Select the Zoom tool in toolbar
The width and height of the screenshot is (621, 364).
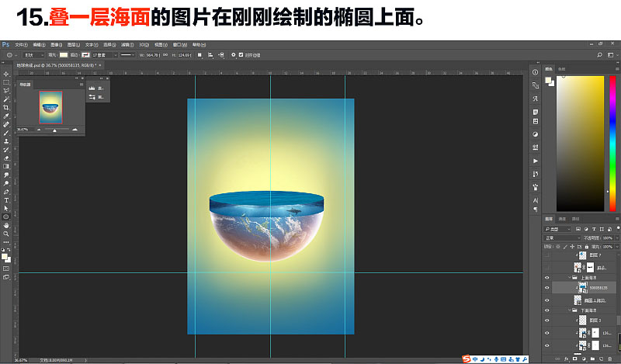click(6, 234)
